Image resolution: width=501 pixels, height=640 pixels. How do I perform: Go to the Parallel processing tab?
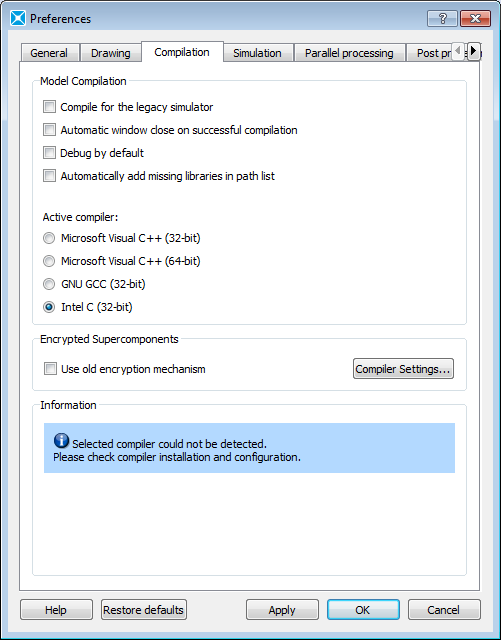point(349,53)
